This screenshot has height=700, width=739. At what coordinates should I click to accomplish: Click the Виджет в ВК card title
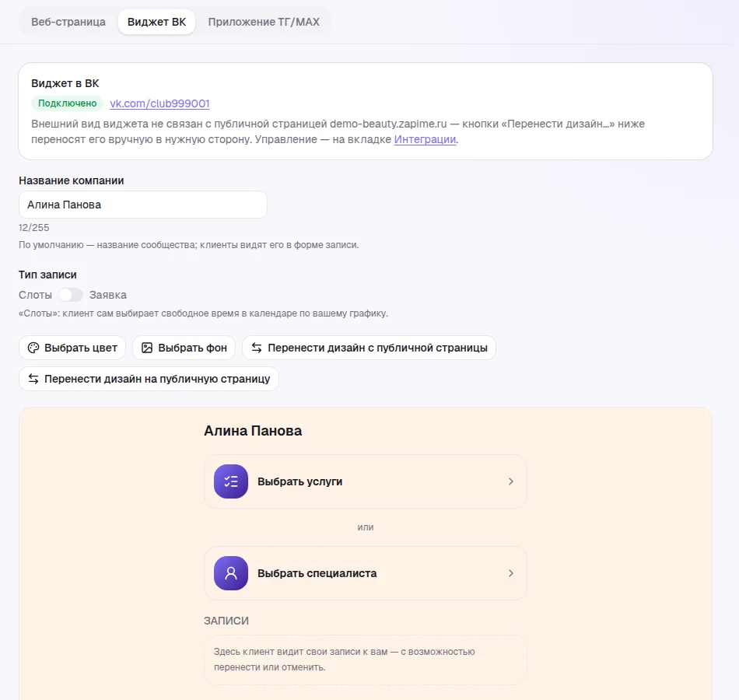65,83
